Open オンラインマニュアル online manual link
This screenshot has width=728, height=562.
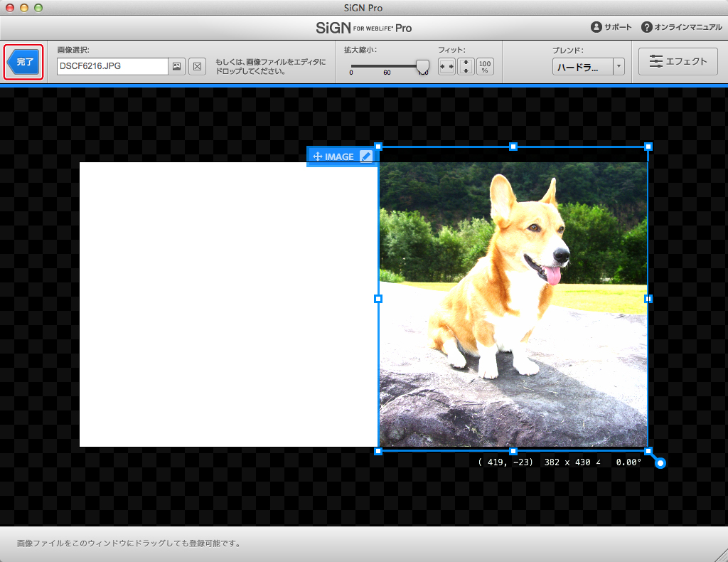pos(682,27)
